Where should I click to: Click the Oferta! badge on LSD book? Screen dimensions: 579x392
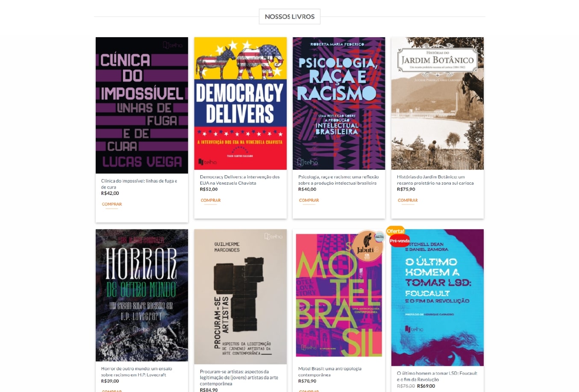pos(395,231)
